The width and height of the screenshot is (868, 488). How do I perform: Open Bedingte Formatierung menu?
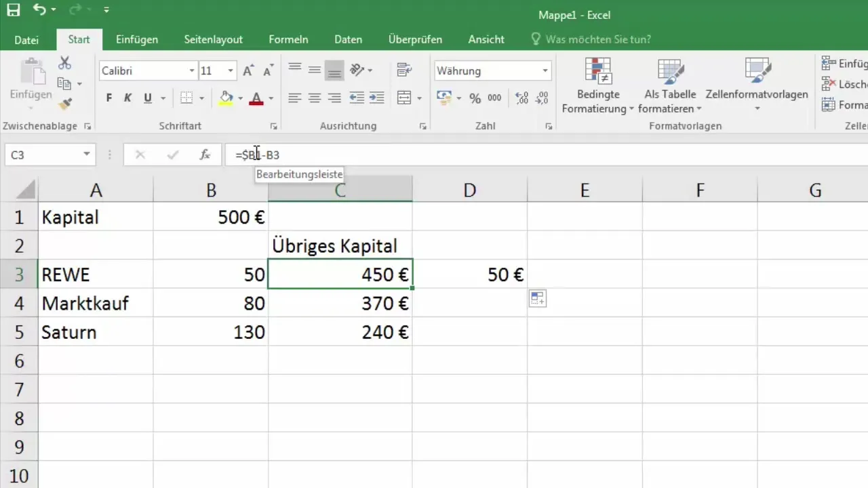pos(597,85)
